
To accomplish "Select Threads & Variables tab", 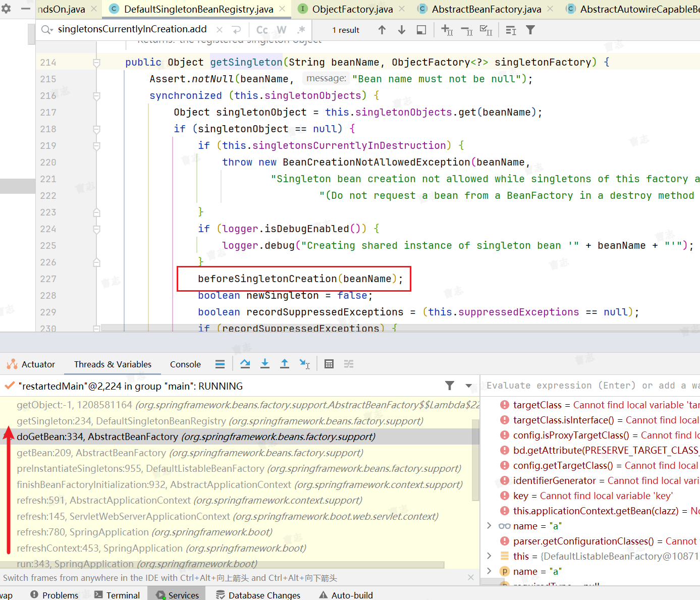I will coord(113,364).
